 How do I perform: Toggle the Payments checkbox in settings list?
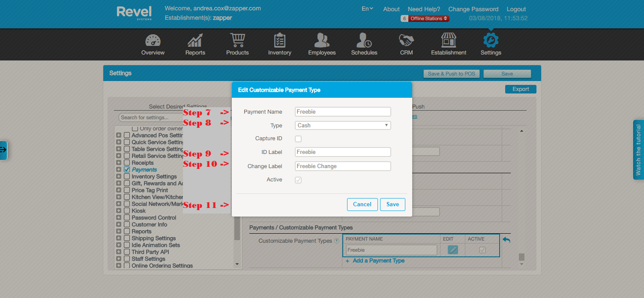tap(127, 170)
